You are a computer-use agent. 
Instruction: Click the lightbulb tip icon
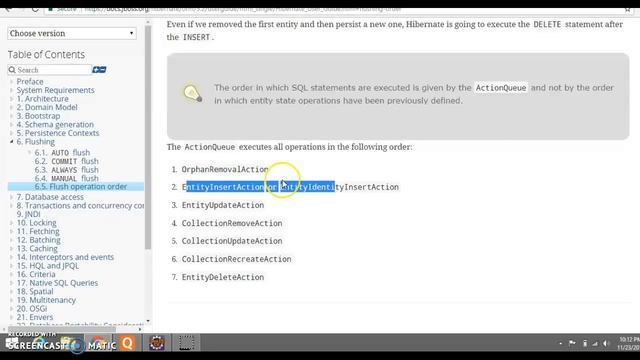click(x=192, y=93)
